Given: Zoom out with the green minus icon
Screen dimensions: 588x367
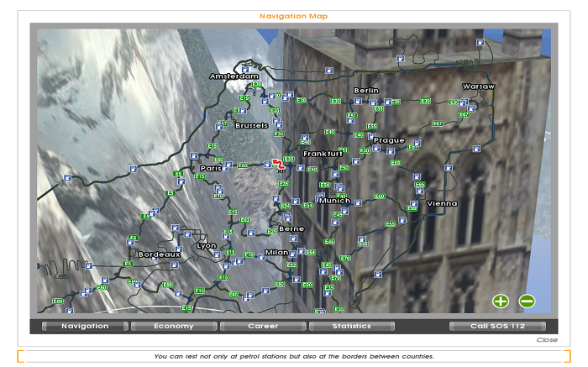Looking at the screenshot, I should coord(527,301).
